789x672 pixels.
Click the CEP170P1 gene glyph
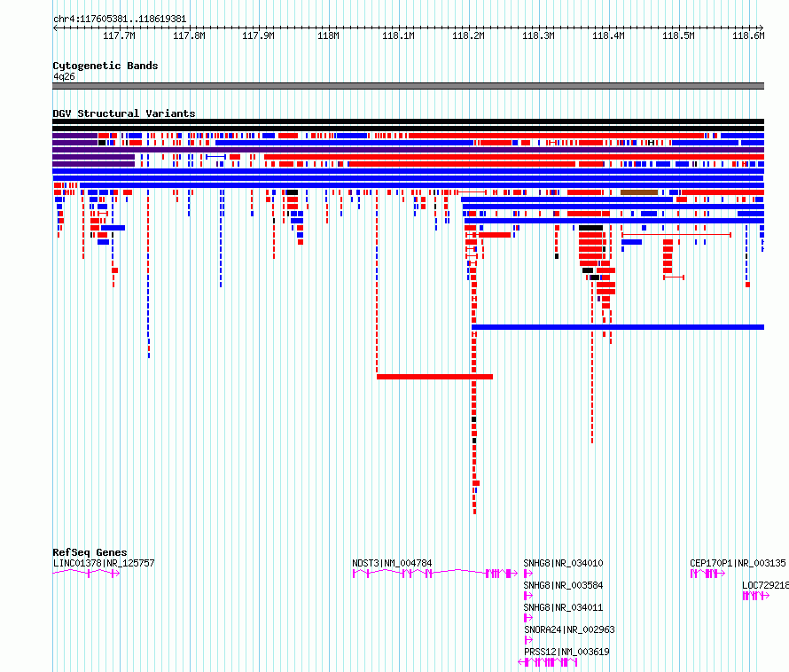(x=707, y=574)
